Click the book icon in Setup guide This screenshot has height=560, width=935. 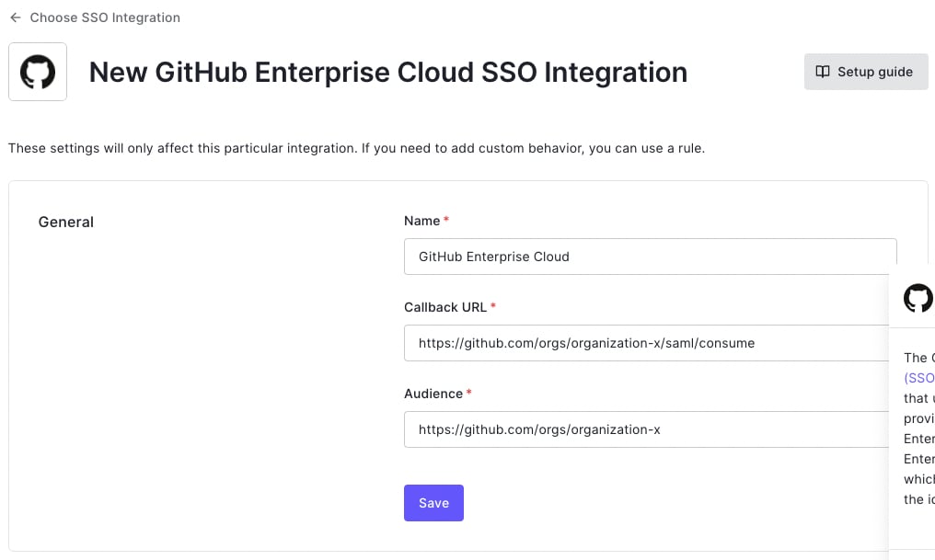point(823,72)
